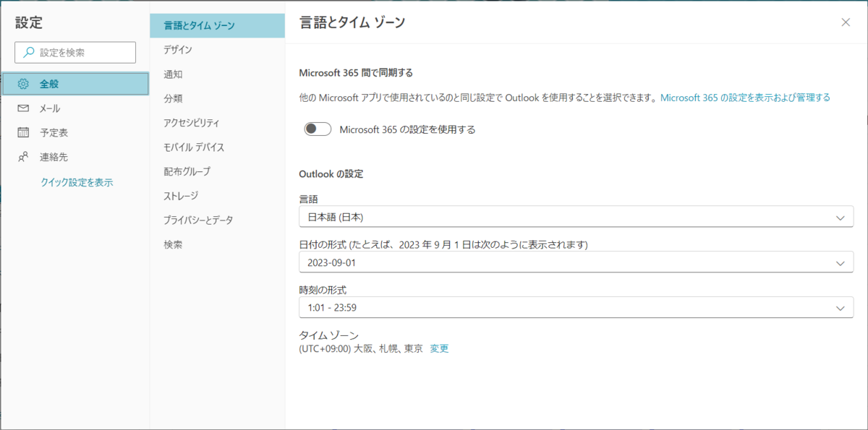Click the calendar icon beside 予定表
Screen dimensions: 868x430
click(x=23, y=132)
